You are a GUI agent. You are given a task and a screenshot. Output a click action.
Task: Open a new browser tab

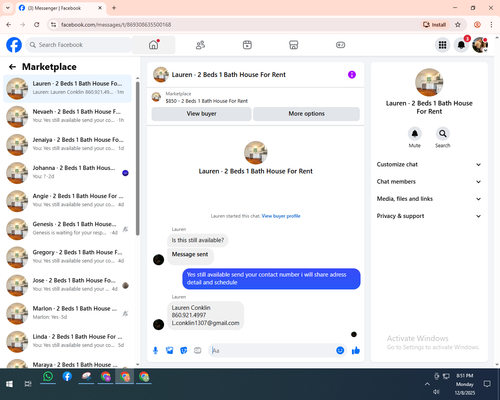(114, 8)
